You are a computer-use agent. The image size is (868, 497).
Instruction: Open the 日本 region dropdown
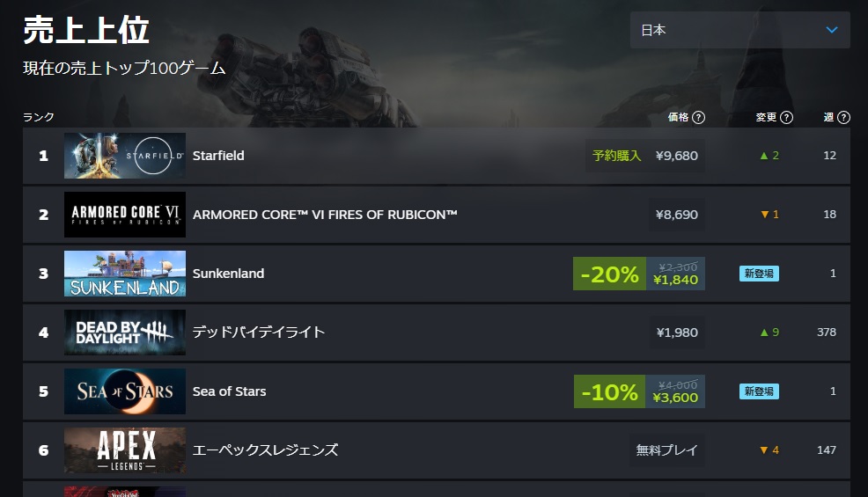pyautogui.click(x=739, y=30)
